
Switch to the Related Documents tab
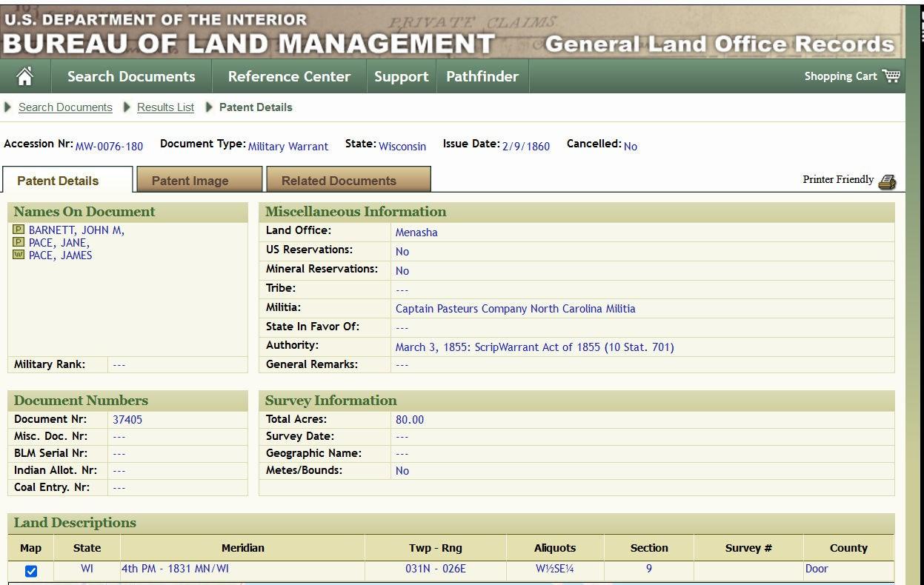click(348, 180)
